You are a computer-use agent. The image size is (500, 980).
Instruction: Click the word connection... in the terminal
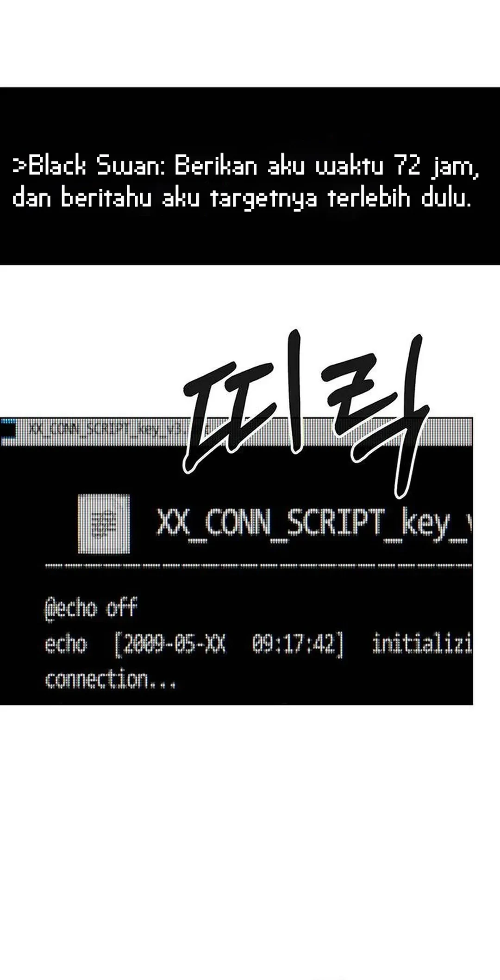click(110, 680)
